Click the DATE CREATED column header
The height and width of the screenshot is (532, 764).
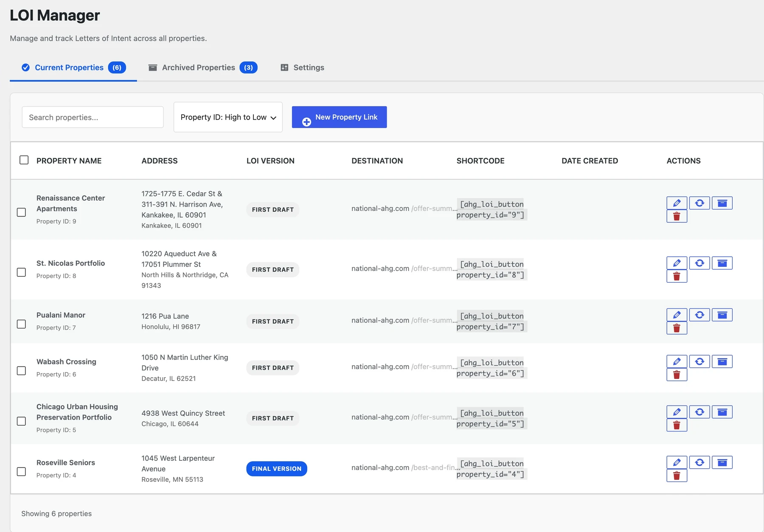(x=590, y=161)
